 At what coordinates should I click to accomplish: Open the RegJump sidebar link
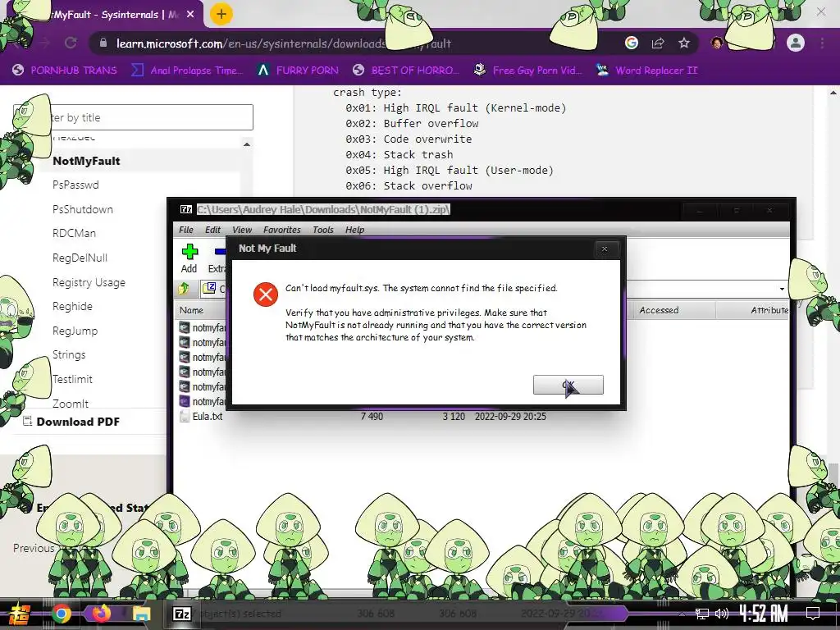tap(75, 331)
